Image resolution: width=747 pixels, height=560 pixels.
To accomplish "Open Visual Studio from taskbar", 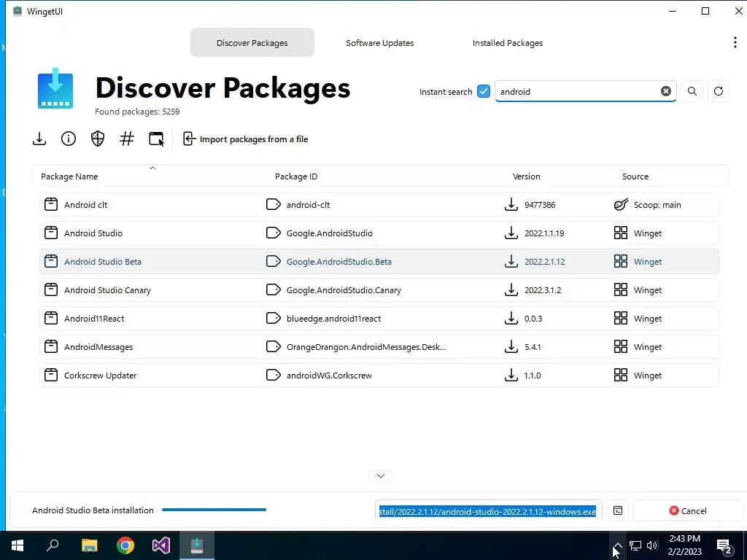I will (161, 545).
